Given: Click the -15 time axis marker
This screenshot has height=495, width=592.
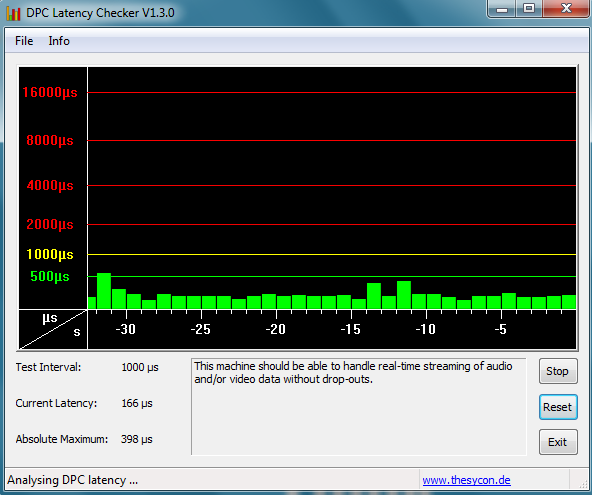Looking at the screenshot, I should click(350, 329).
